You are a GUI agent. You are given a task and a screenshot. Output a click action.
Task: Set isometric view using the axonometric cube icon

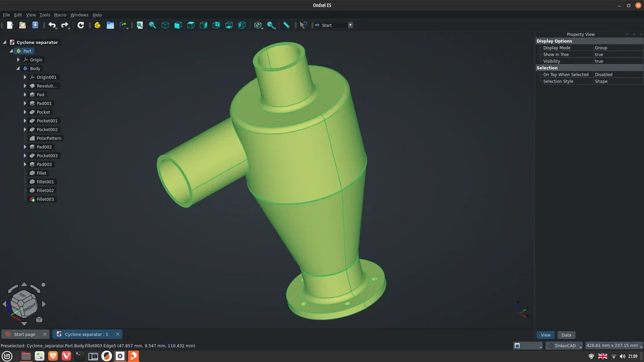pos(164,25)
